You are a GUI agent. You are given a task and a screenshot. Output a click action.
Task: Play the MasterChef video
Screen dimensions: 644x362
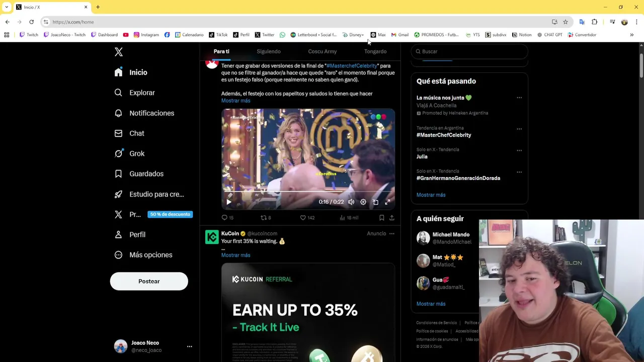[228, 202]
